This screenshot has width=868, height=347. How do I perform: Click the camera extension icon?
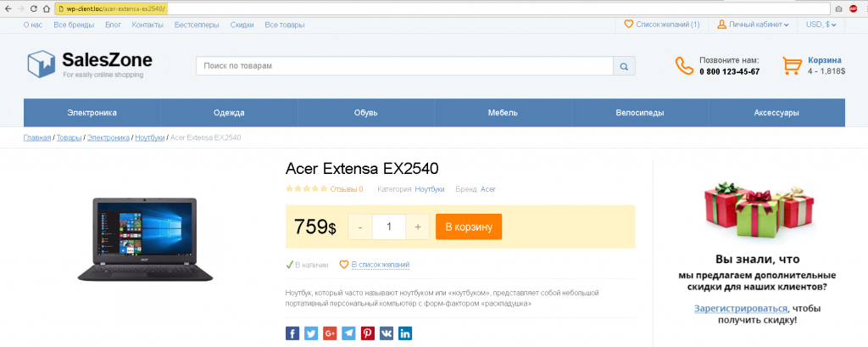point(838,8)
